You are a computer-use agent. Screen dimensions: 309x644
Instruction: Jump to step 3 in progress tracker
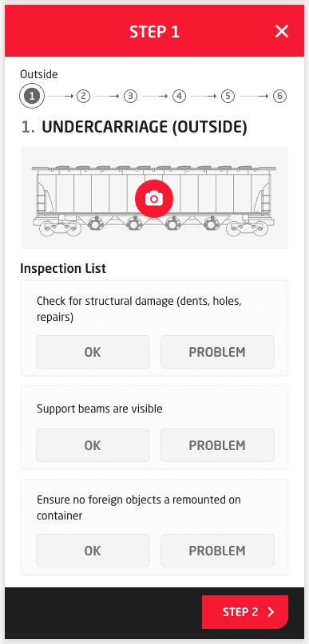[130, 97]
